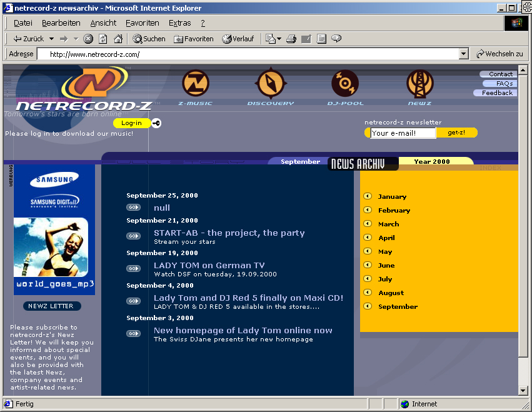The image size is (532, 412).
Task: Click the browser Forward arrow
Action: coord(64,39)
